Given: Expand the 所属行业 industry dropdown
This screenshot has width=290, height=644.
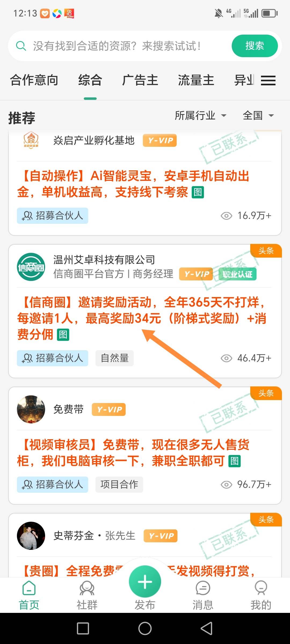Looking at the screenshot, I should coord(201,116).
